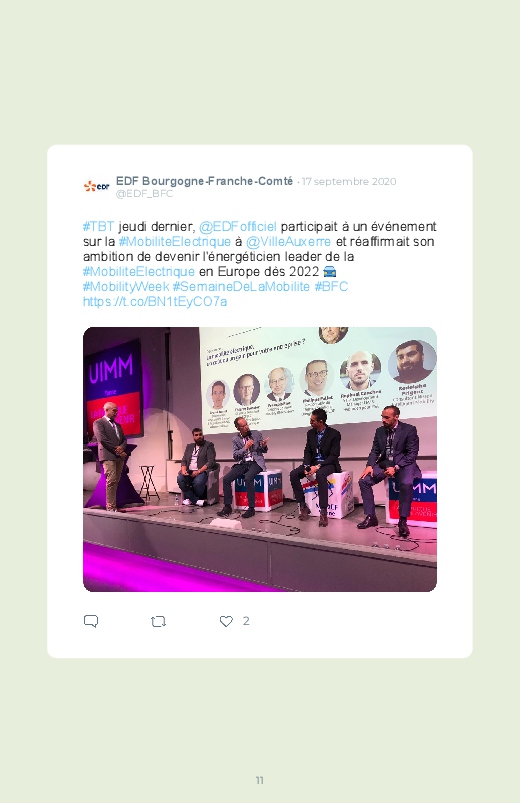Open the #TBT hashtag
The image size is (520, 803).
pyautogui.click(x=98, y=226)
